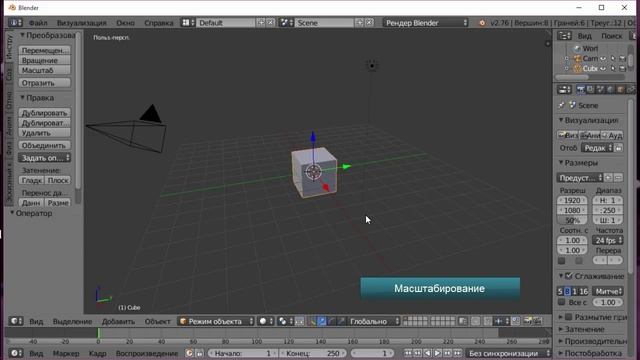Screen dimensions: 640x360
Task: Open the Файл menu
Action: pyautogui.click(x=38, y=23)
